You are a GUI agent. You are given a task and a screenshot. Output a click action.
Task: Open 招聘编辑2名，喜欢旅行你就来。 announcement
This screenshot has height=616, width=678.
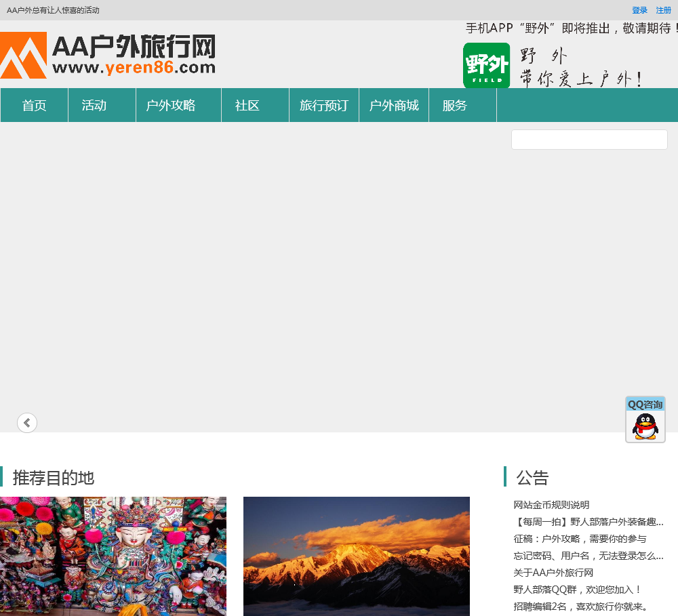[581, 607]
